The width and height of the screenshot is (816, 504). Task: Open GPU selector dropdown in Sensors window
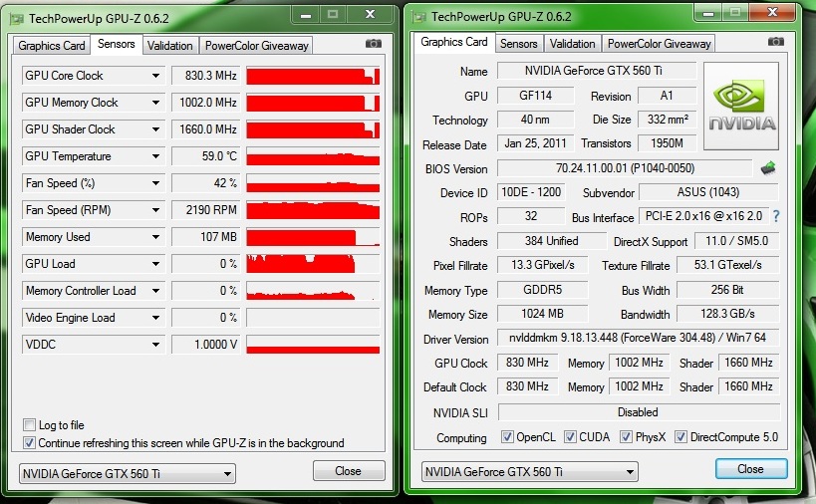click(128, 474)
